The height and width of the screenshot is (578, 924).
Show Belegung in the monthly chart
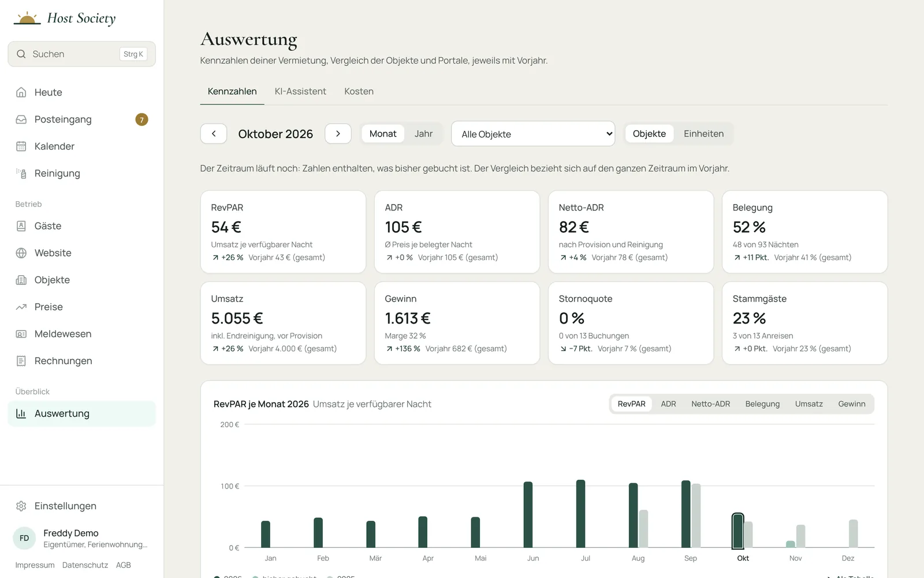click(762, 404)
